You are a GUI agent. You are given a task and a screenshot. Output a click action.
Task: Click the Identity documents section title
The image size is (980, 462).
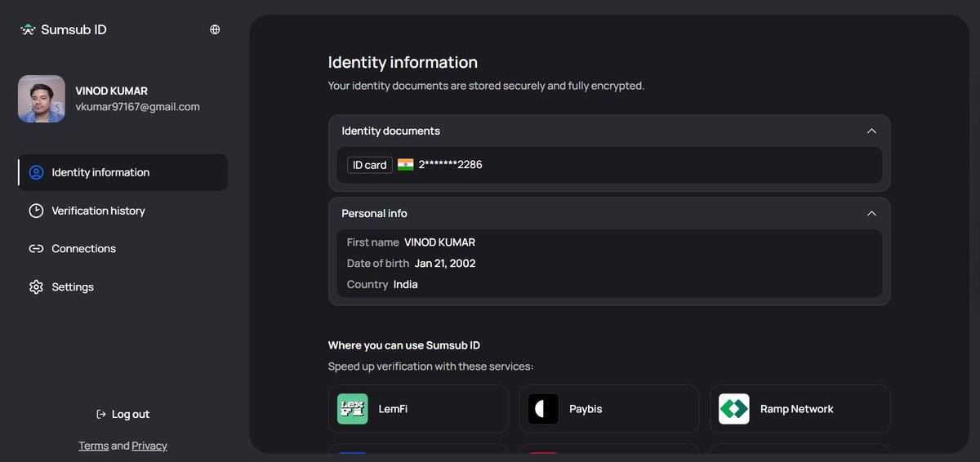[x=391, y=131]
